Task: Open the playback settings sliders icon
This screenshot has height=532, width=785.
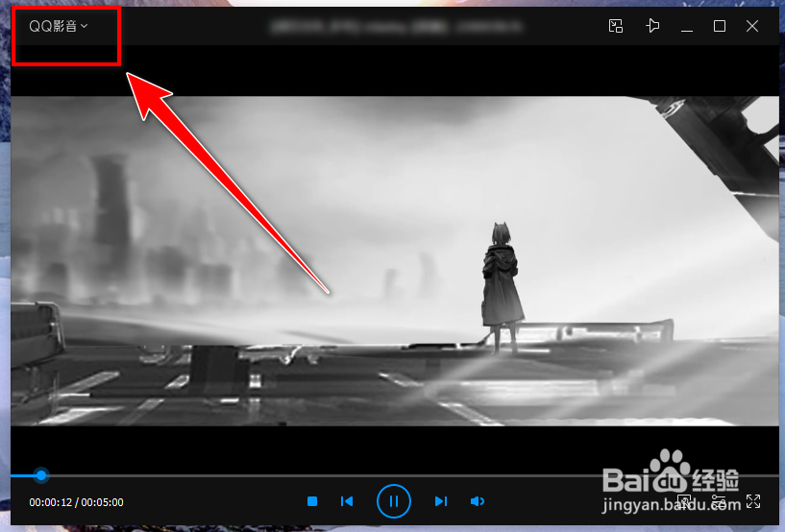Action: point(719,501)
